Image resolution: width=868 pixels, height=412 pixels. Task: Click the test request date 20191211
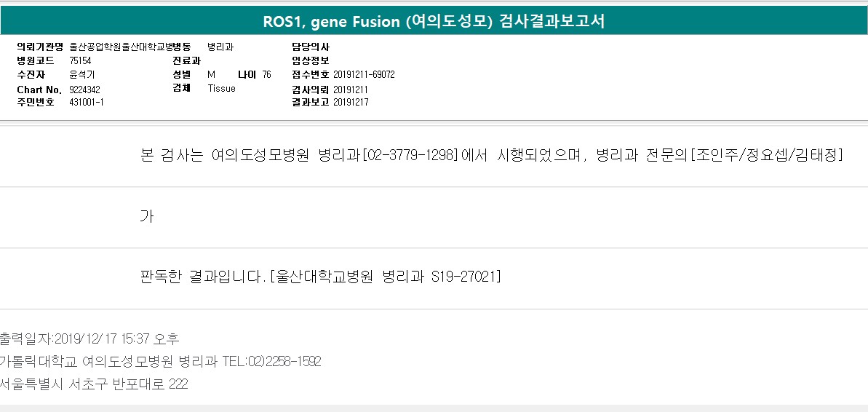(x=351, y=90)
